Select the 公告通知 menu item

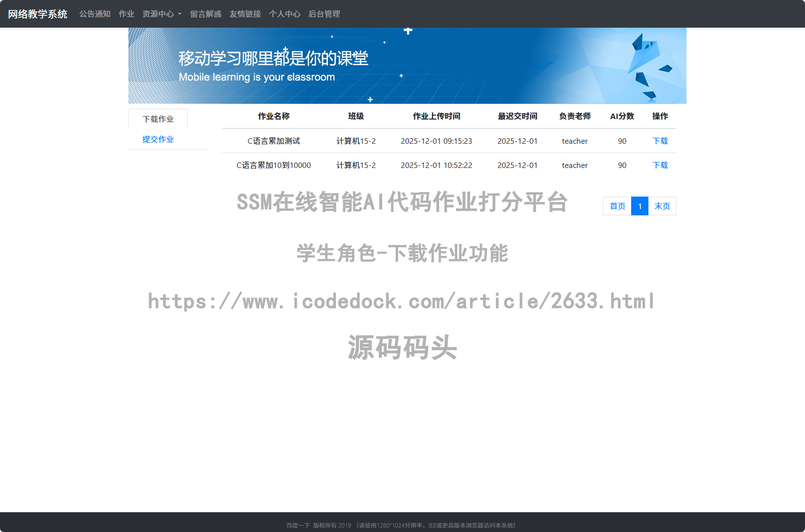coord(94,14)
